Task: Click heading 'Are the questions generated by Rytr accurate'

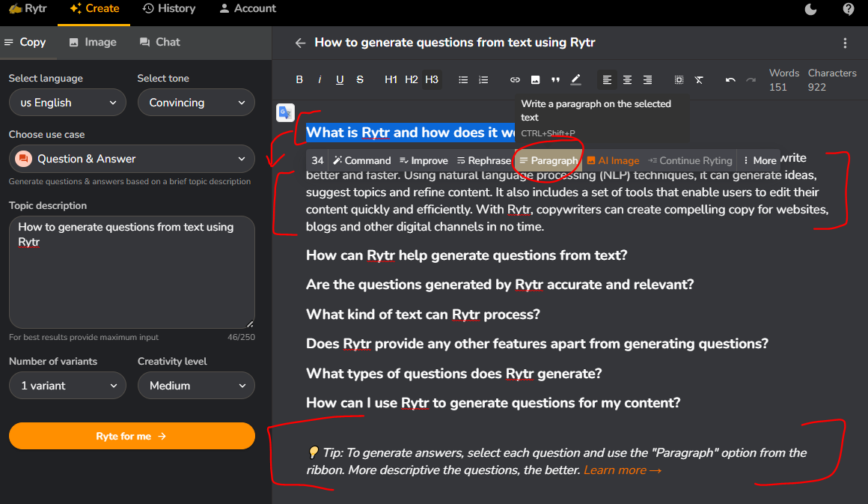Action: pos(500,285)
